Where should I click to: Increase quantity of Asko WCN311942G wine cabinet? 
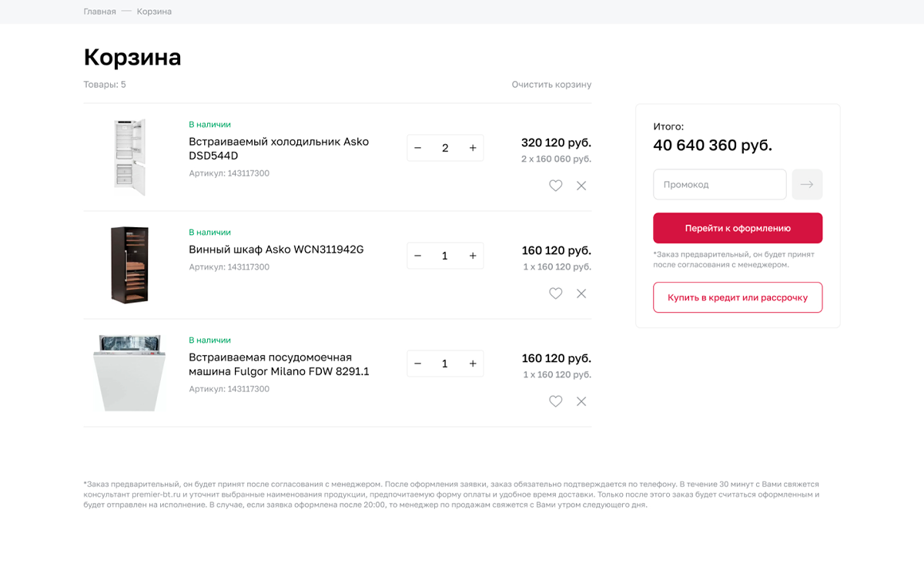click(x=473, y=256)
